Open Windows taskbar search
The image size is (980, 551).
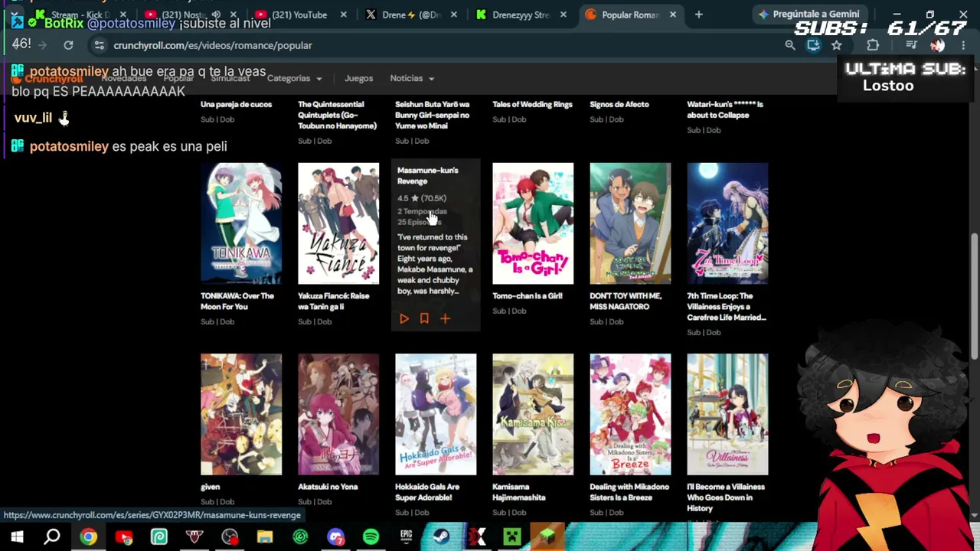pos(52,536)
